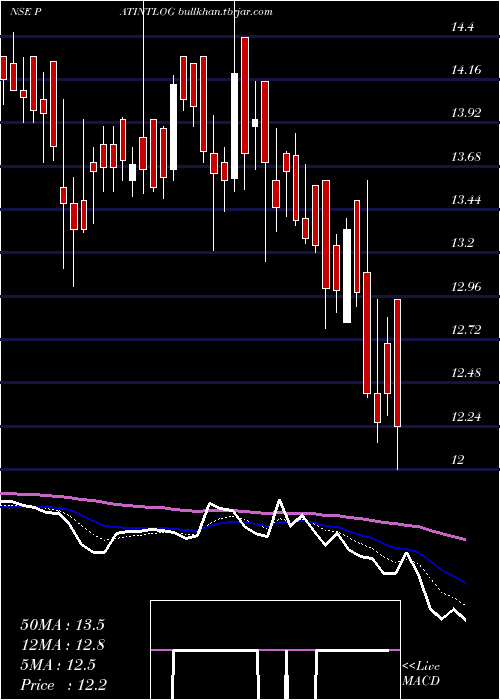Click the 12MA : 12.8 readout
Screen dimensions: 500x700
62,644
